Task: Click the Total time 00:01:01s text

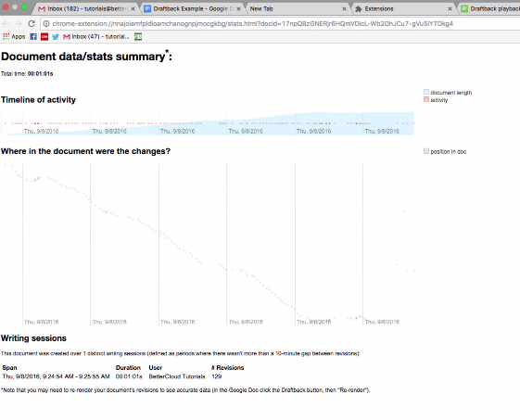Action: click(27, 73)
